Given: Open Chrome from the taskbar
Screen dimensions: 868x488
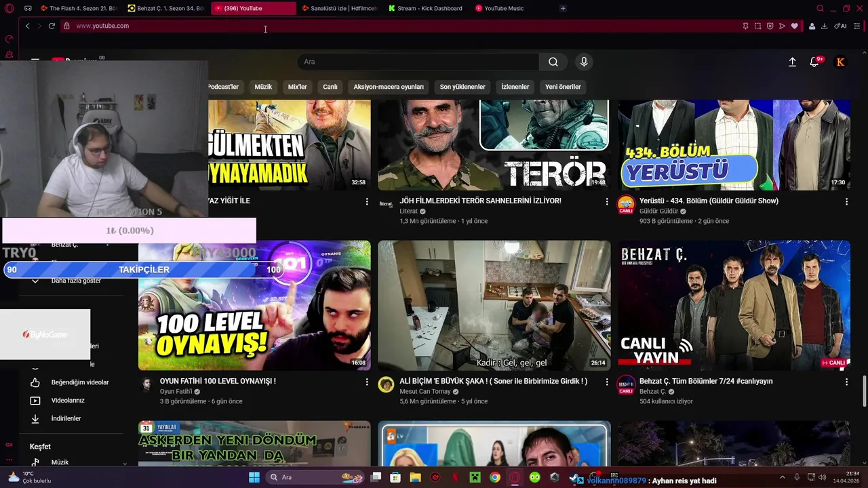Looking at the screenshot, I should [x=495, y=477].
